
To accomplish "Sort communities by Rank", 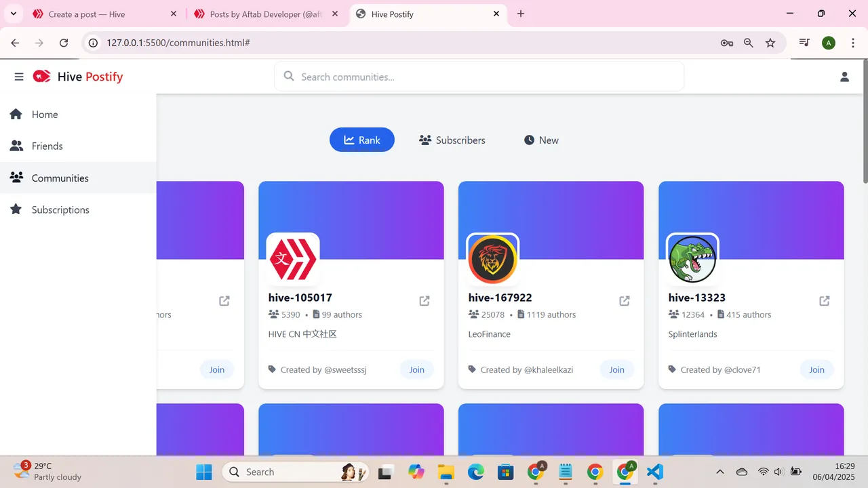I will click(x=362, y=140).
